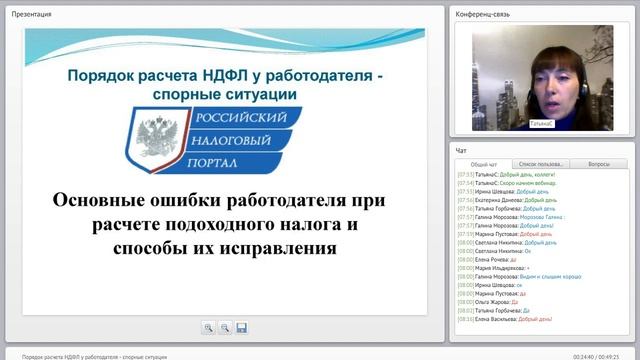
Task: Select chat message 'Скоро начнем вебинар'
Action: pyautogui.click(x=507, y=183)
